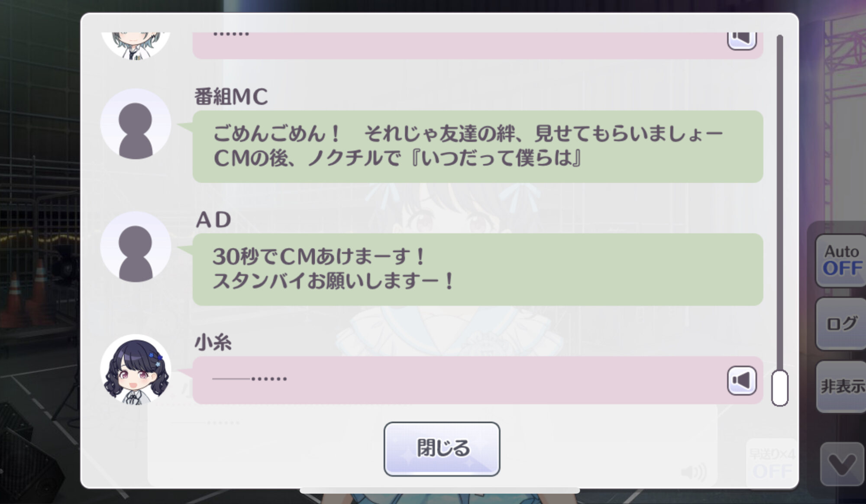Select the 番組MC green dialogue bubble
Image resolution: width=866 pixels, height=504 pixels.
click(x=478, y=146)
